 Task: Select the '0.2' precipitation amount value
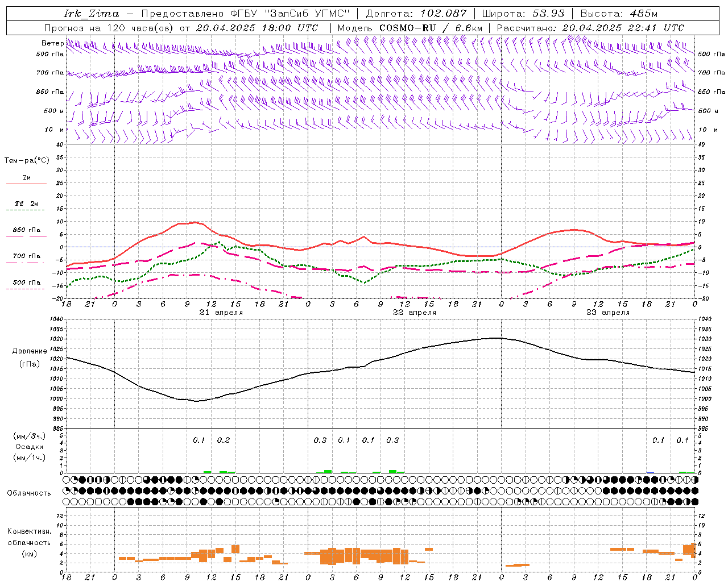point(224,440)
